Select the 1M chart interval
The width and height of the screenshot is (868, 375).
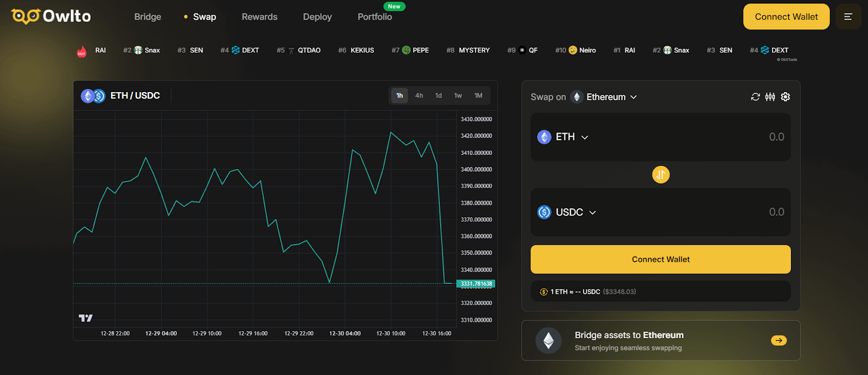pyautogui.click(x=478, y=95)
